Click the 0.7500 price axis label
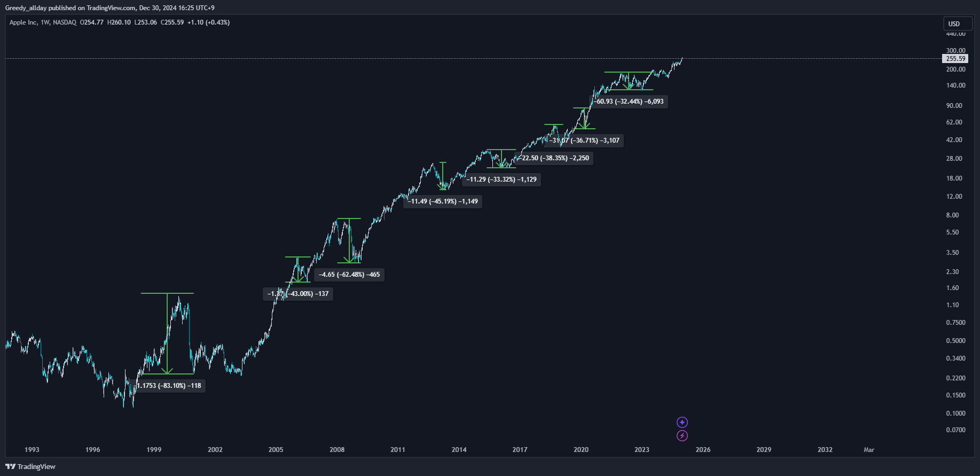 [x=955, y=323]
